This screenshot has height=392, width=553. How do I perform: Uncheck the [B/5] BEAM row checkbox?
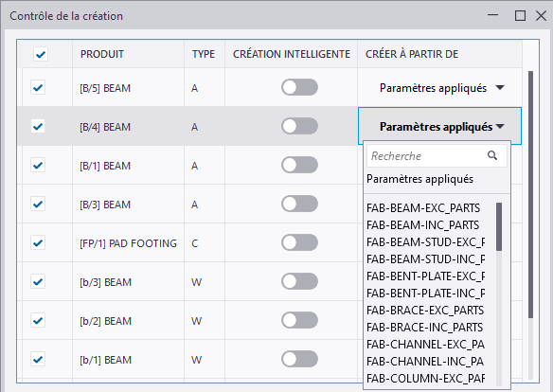click(38, 87)
